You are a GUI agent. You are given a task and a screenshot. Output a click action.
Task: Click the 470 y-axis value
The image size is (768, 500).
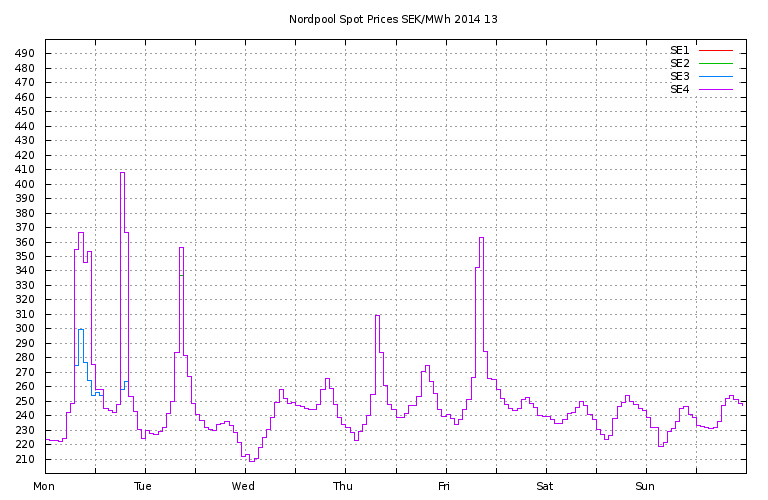tap(24, 82)
